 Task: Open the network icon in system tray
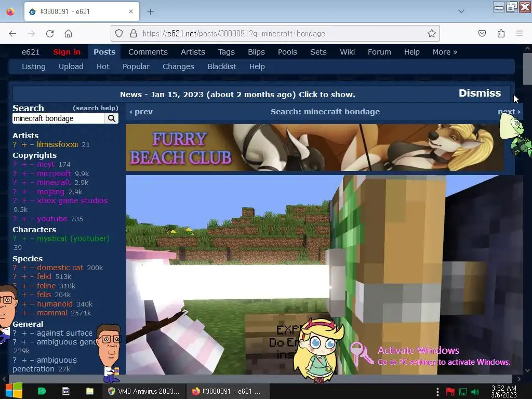[463, 392]
